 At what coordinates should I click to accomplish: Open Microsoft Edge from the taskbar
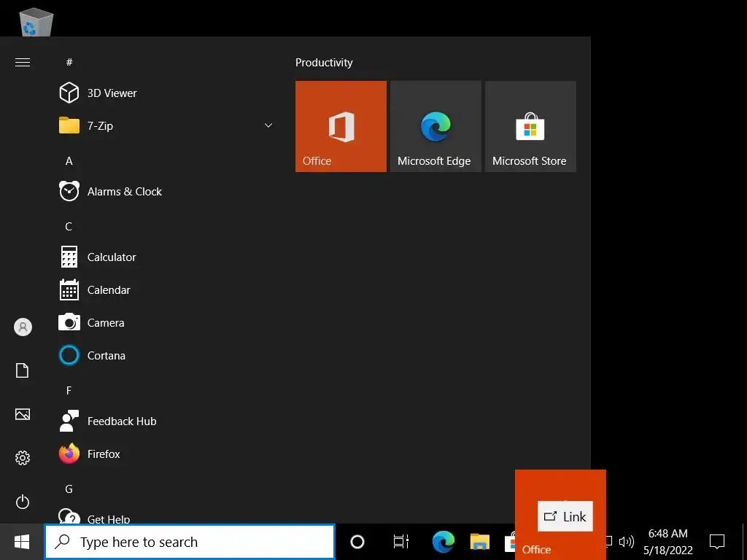point(443,542)
